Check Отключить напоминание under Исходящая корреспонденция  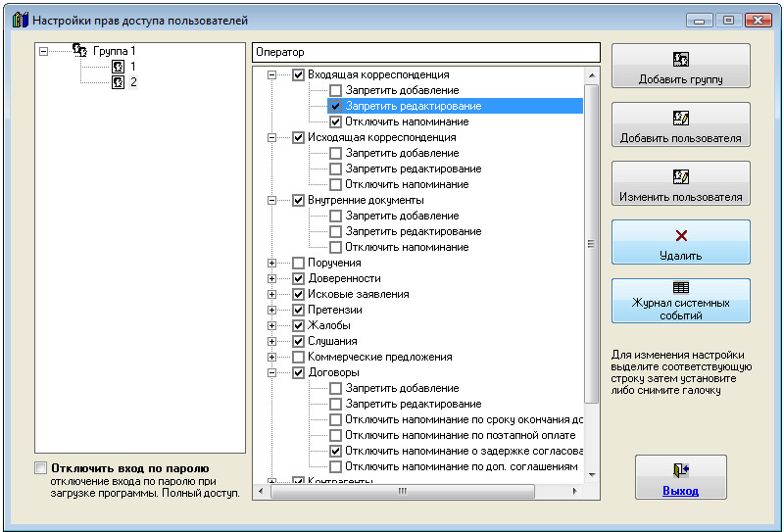click(x=336, y=184)
